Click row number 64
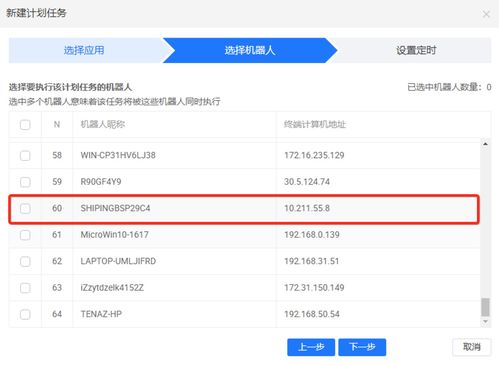Image resolution: width=499 pixels, height=365 pixels. (57, 314)
